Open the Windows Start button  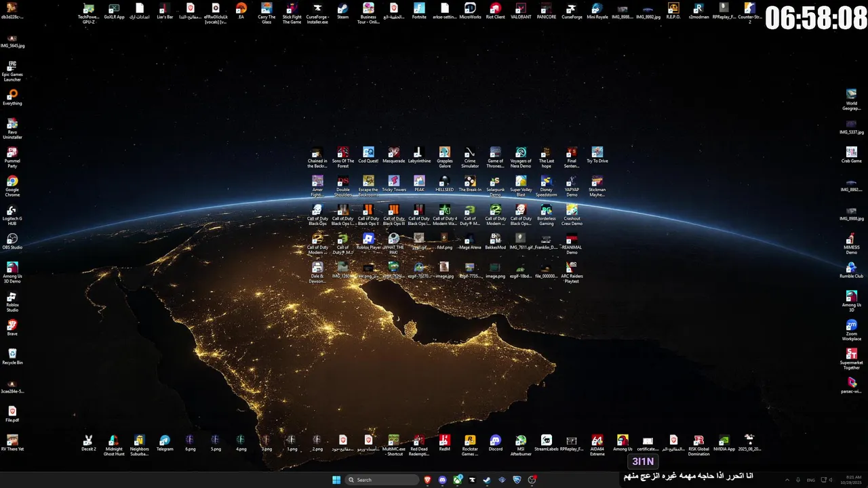click(336, 480)
